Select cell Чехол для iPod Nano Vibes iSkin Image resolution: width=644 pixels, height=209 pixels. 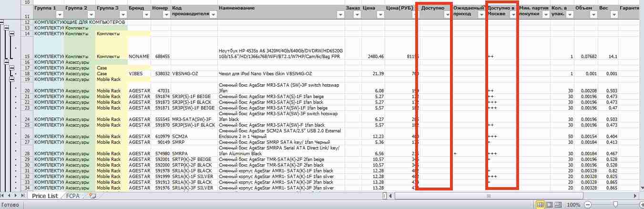(x=281, y=74)
